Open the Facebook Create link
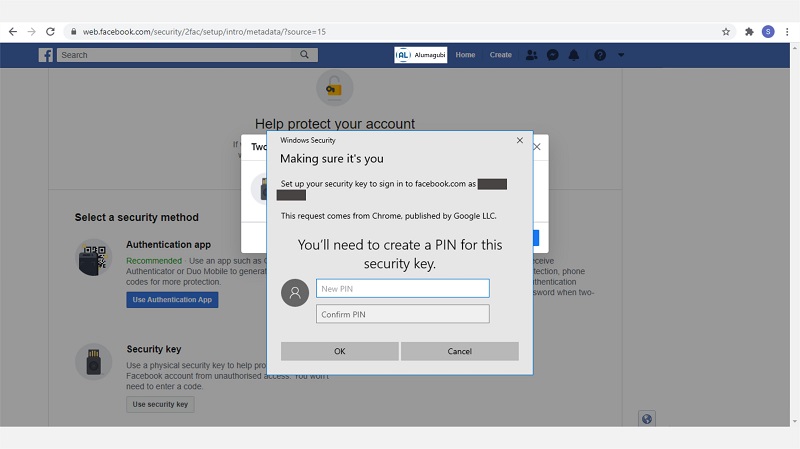This screenshot has width=800, height=449. (501, 55)
